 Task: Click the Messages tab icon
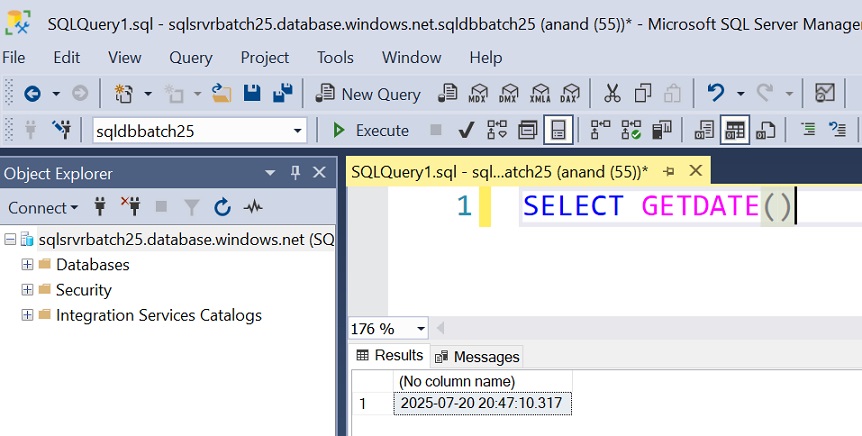tap(441, 357)
